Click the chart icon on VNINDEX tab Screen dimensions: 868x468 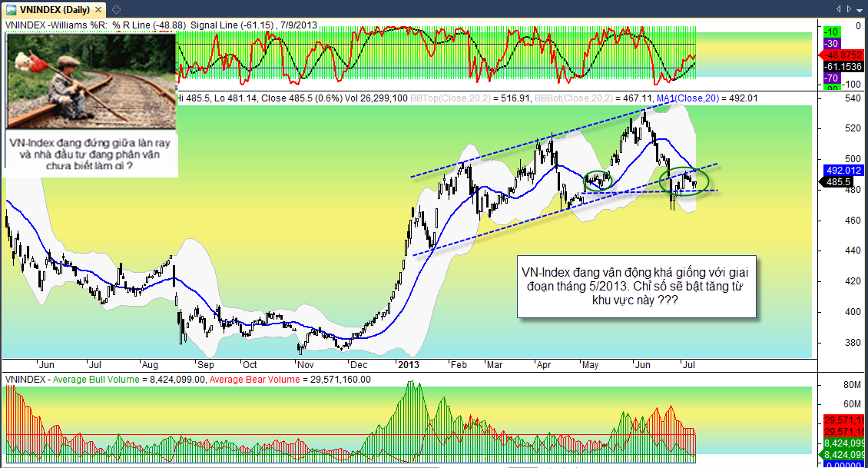tap(11, 8)
